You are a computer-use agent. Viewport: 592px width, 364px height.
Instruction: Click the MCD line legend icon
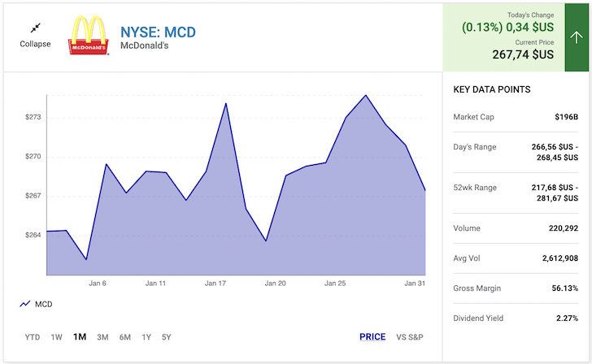pos(25,304)
